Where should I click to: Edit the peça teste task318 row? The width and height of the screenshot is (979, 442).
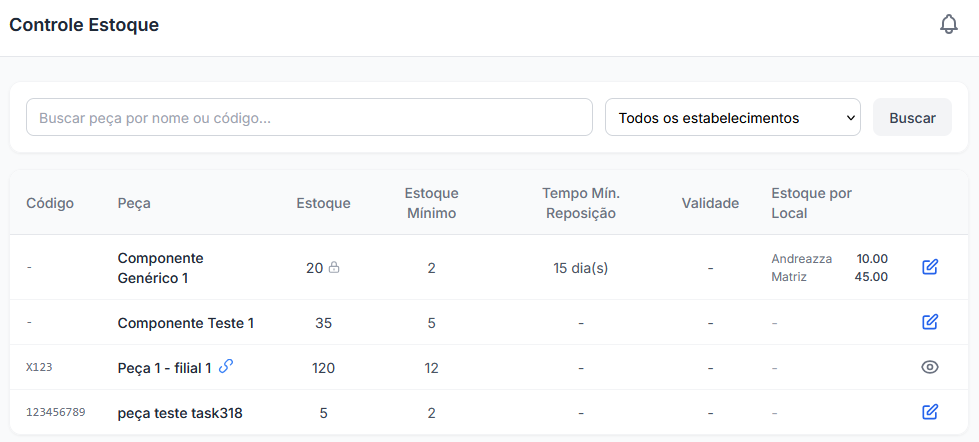pos(930,412)
